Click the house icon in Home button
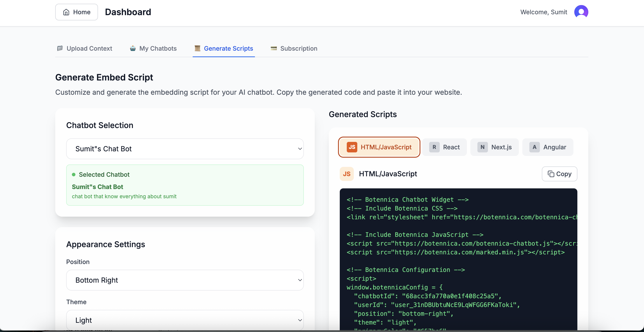 point(66,12)
